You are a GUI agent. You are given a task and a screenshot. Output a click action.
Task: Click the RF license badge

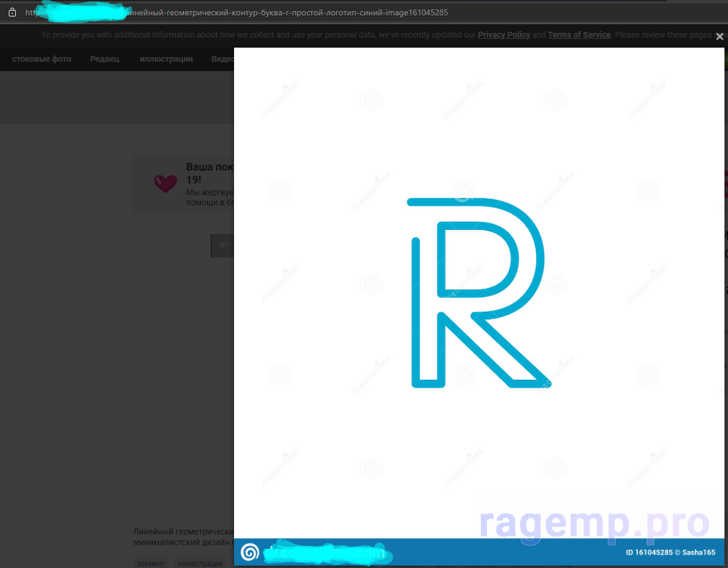pos(223,245)
